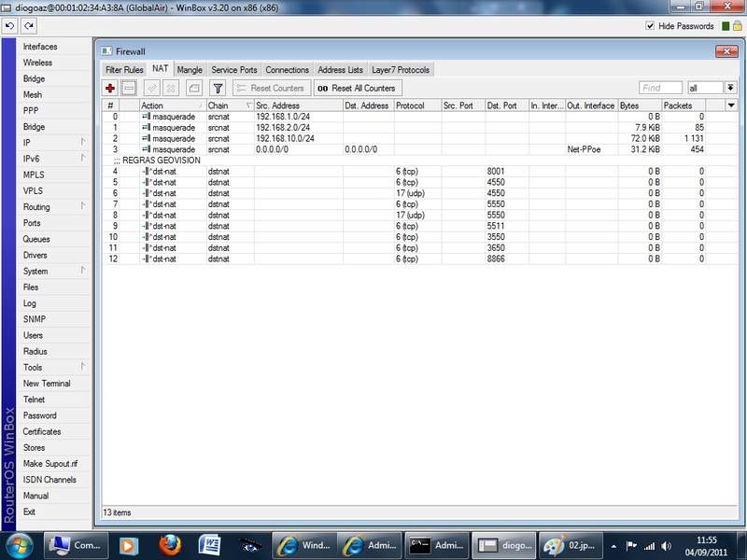Open the 'all' filter dropdown arrow
Image resolution: width=747 pixels, height=560 pixels.
[x=730, y=88]
